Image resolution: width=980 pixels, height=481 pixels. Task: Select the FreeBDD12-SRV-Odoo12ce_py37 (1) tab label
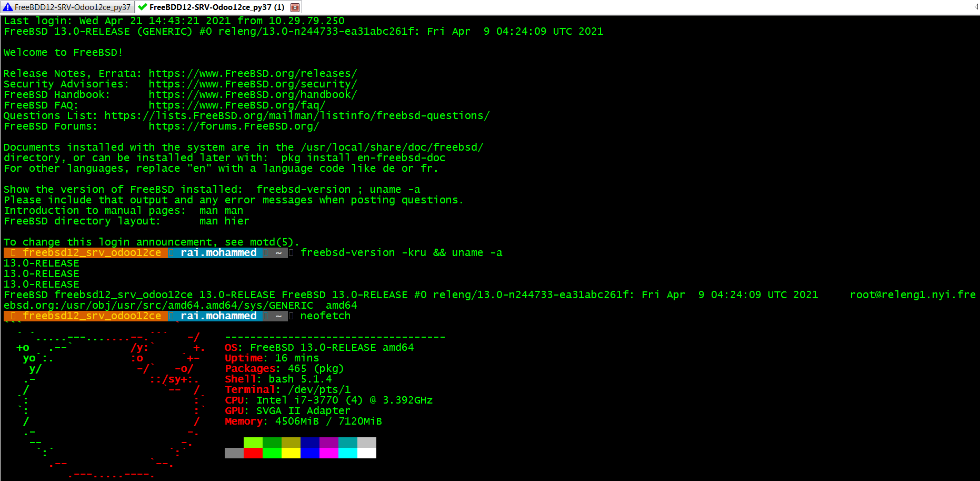click(x=216, y=7)
